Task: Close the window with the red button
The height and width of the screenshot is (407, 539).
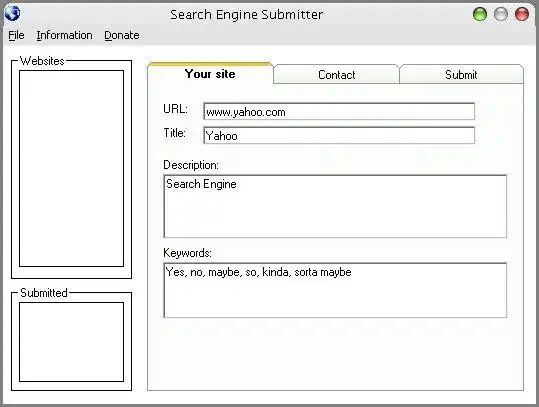Action: click(x=521, y=14)
